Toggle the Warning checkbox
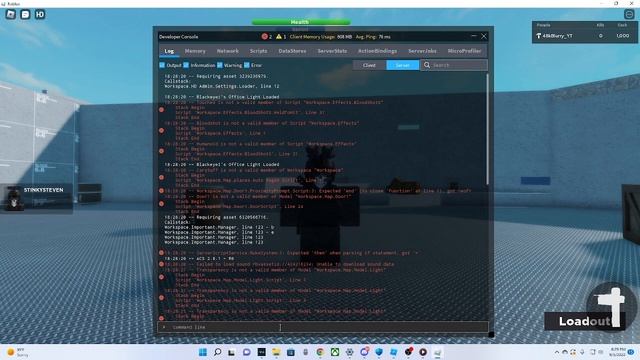Viewport: 640px width, 360px height. pyautogui.click(x=220, y=65)
